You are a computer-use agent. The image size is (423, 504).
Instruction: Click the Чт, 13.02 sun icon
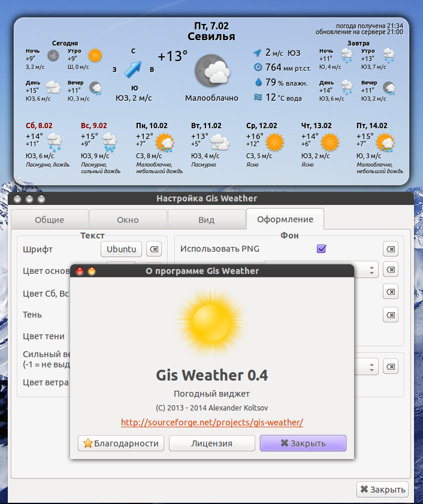tap(330, 143)
